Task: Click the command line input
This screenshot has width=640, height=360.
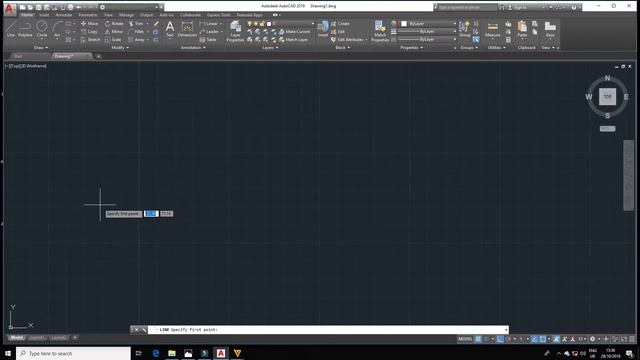Action: coord(329,330)
